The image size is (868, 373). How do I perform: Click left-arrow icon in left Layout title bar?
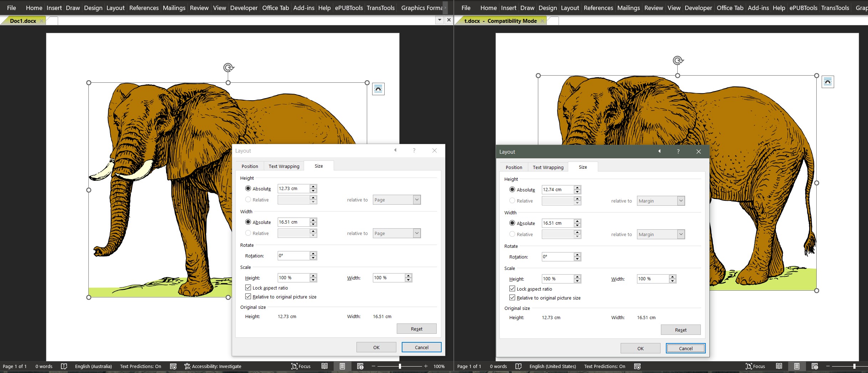point(395,150)
